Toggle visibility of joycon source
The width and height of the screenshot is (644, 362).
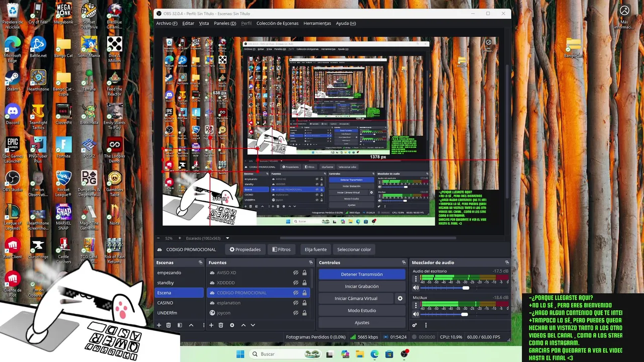tap(296, 313)
